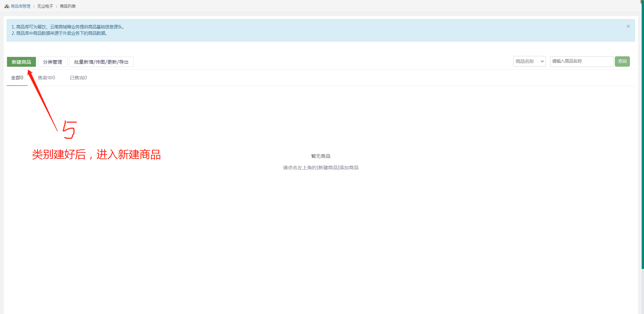Open 批量新增/传图/更新/导出 batch operations
The image size is (644, 314).
tap(101, 62)
